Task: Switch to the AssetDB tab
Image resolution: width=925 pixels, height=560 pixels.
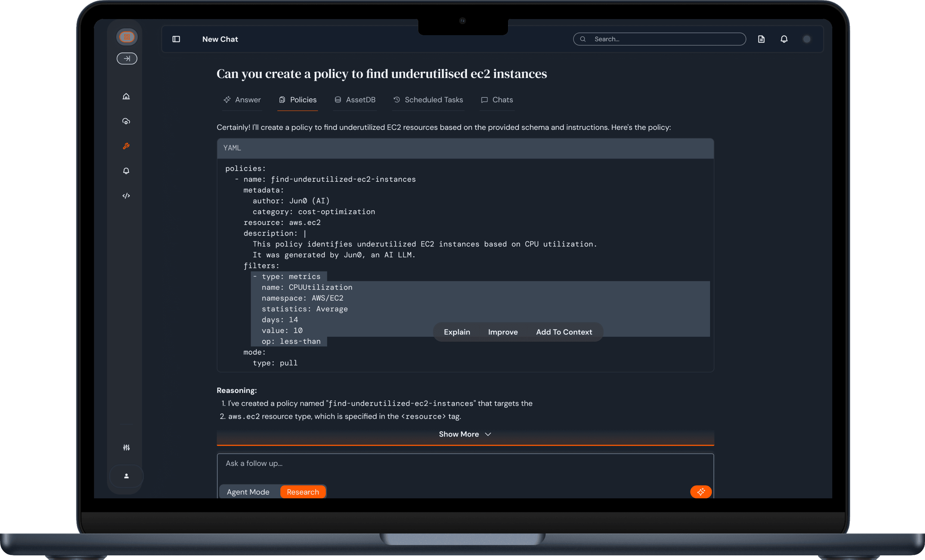Action: point(355,100)
